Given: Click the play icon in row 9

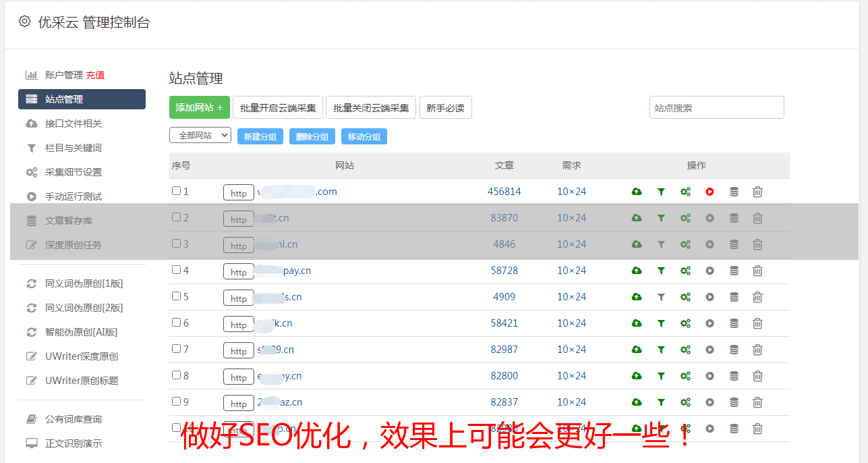Looking at the screenshot, I should click(710, 402).
